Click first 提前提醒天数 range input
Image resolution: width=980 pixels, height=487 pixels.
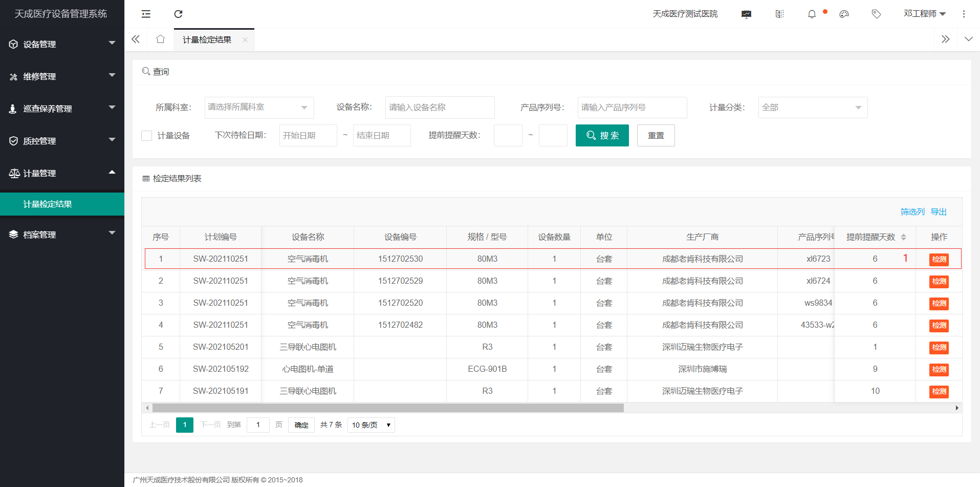(508, 136)
